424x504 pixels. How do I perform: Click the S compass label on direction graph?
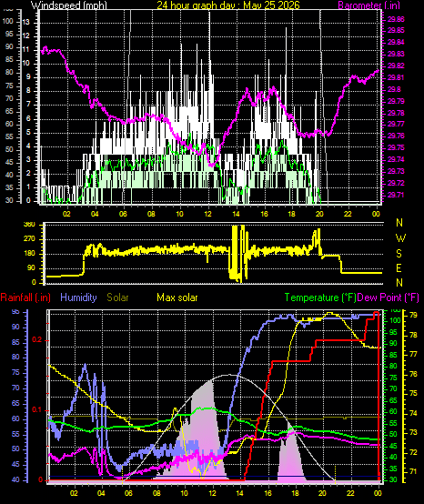point(399,254)
